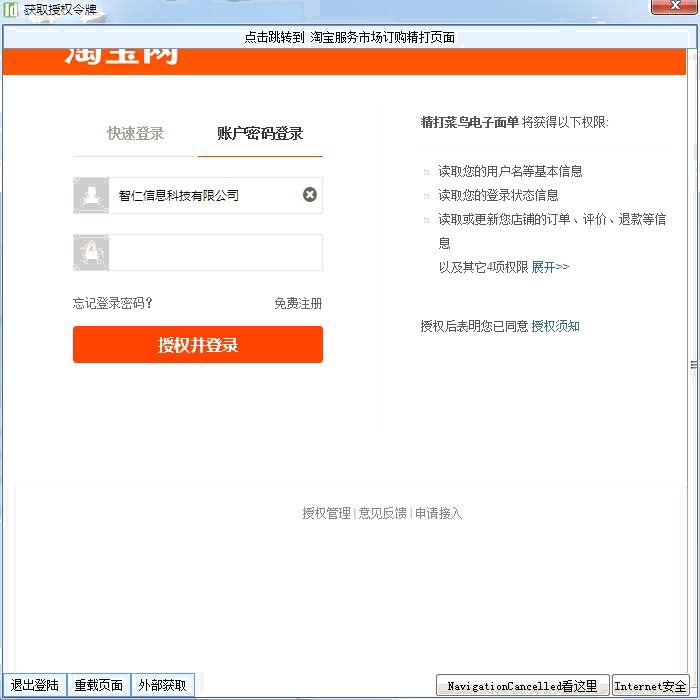The height and width of the screenshot is (700, 700).
Task: Open the 意见反馈 footer link
Action: 383,513
